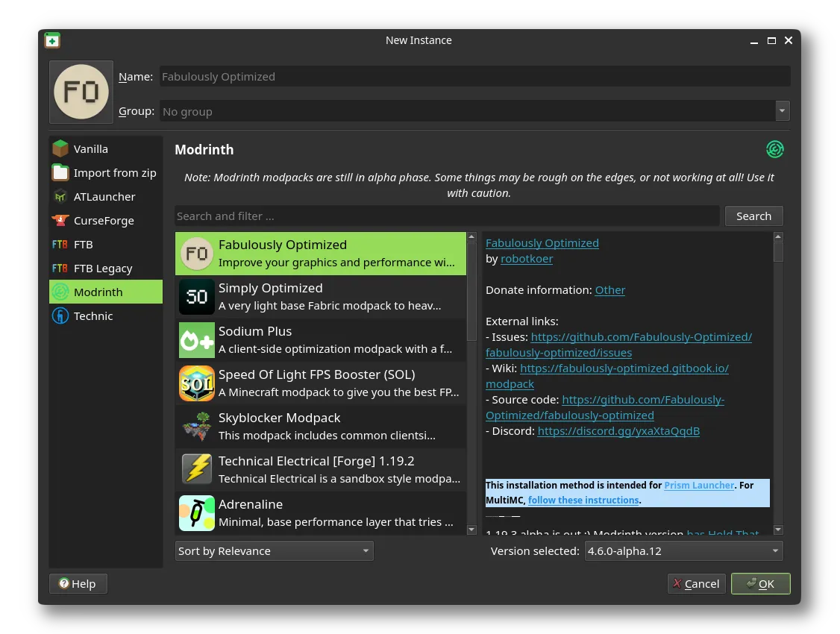Image resolution: width=840 pixels, height=634 pixels.
Task: Select the Vanilla grass block icon
Action: coord(60,149)
